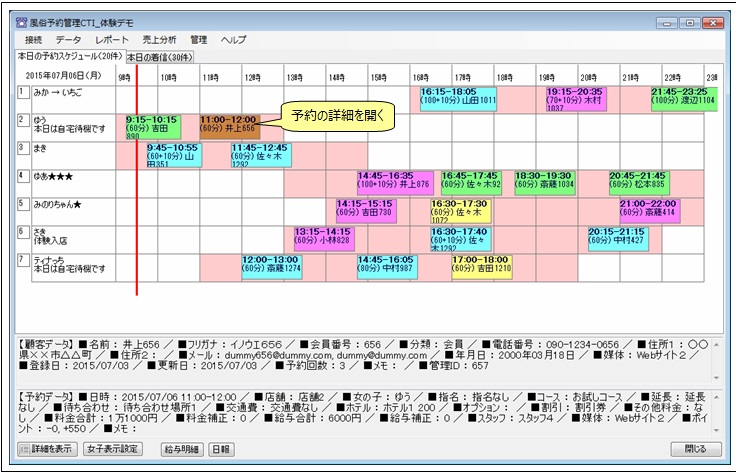Select the 21:45-23:25 渡辺1104 reservation
The height and width of the screenshot is (472, 736).
(683, 97)
